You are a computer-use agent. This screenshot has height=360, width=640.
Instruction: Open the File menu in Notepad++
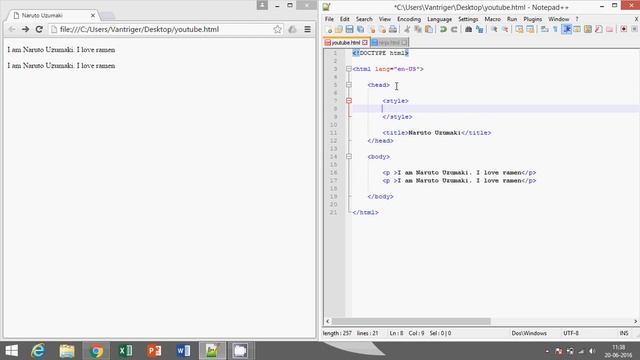pyautogui.click(x=329, y=19)
